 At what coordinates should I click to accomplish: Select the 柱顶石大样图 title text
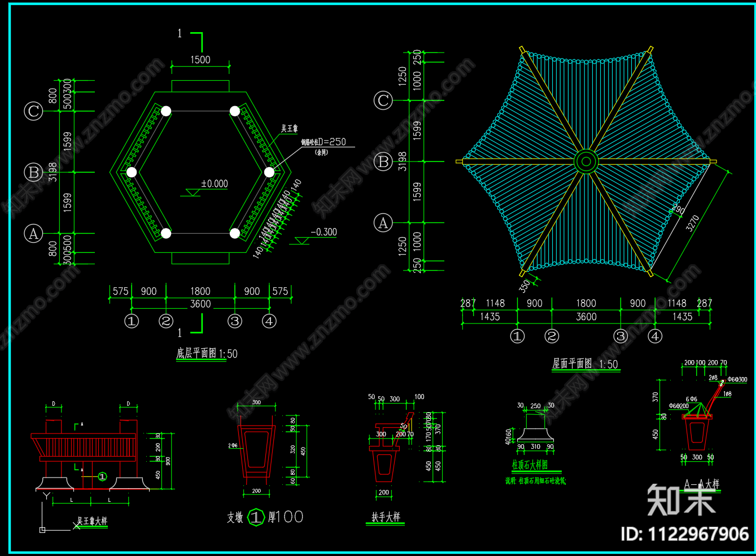click(530, 465)
